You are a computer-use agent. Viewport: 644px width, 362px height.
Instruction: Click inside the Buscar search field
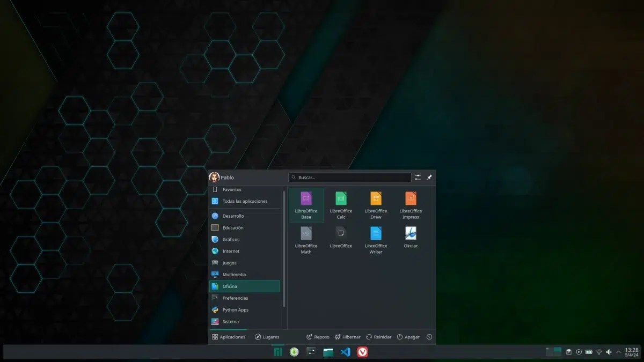click(x=349, y=177)
